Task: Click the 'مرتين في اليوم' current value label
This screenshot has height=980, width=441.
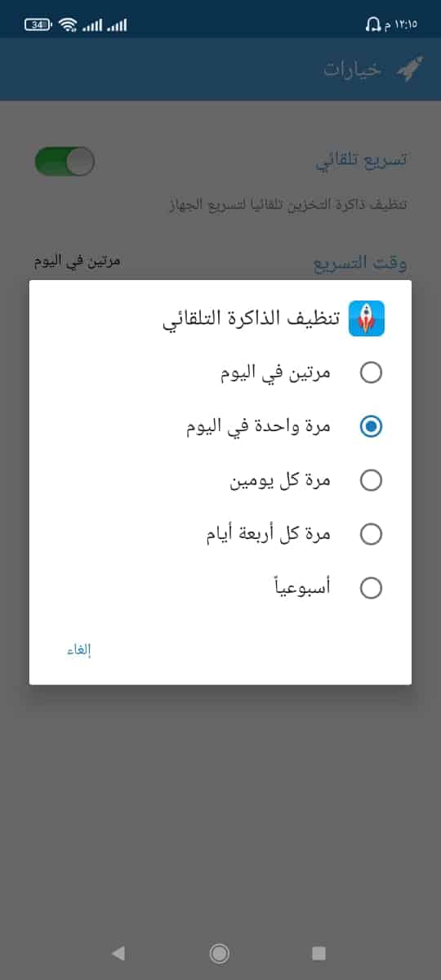Action: [78, 262]
